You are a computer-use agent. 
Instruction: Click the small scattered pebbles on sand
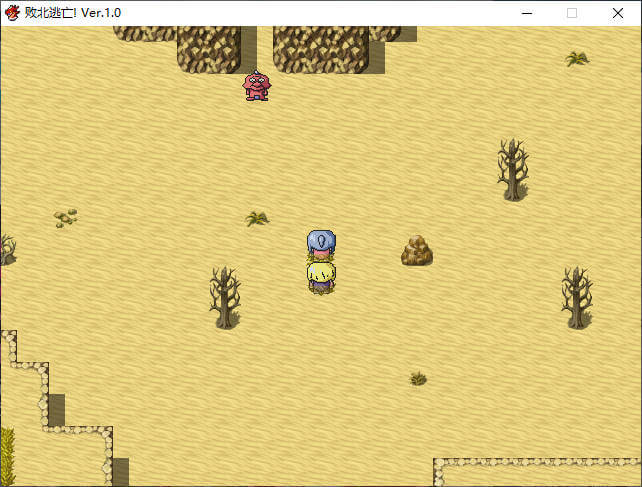click(x=65, y=217)
